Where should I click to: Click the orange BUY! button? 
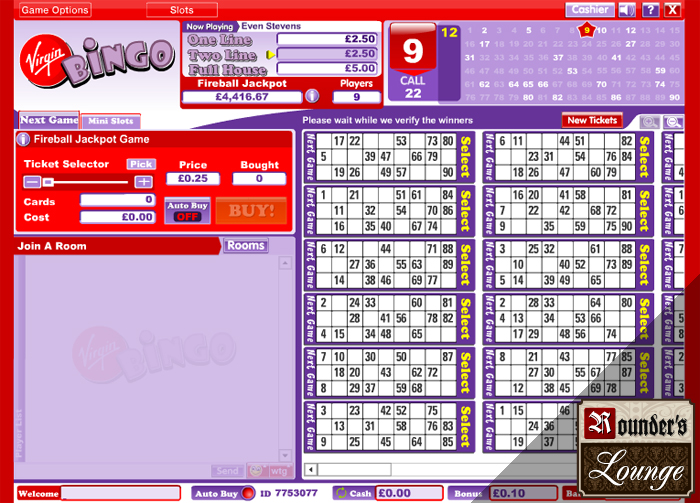pos(251,211)
